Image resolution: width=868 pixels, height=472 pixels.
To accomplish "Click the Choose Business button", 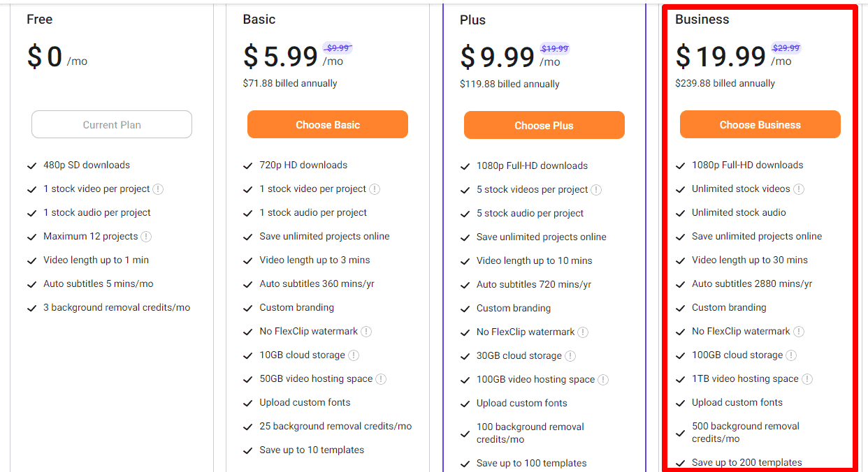I will pos(760,124).
